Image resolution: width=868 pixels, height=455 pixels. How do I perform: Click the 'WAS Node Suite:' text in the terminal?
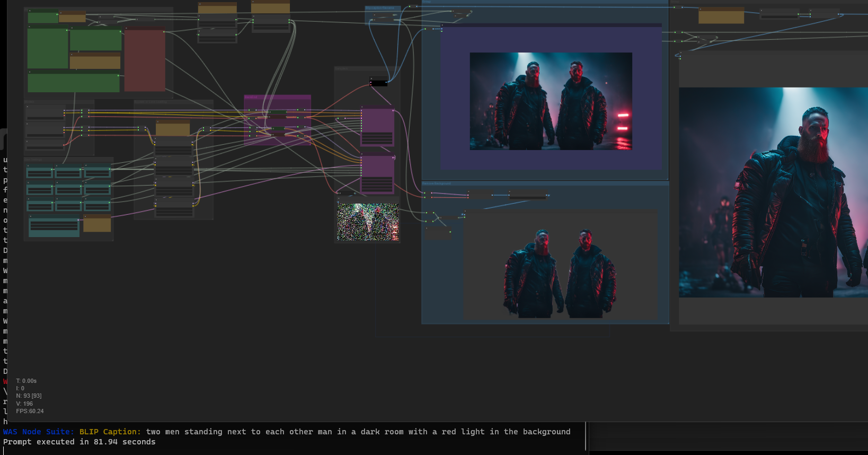(x=39, y=432)
